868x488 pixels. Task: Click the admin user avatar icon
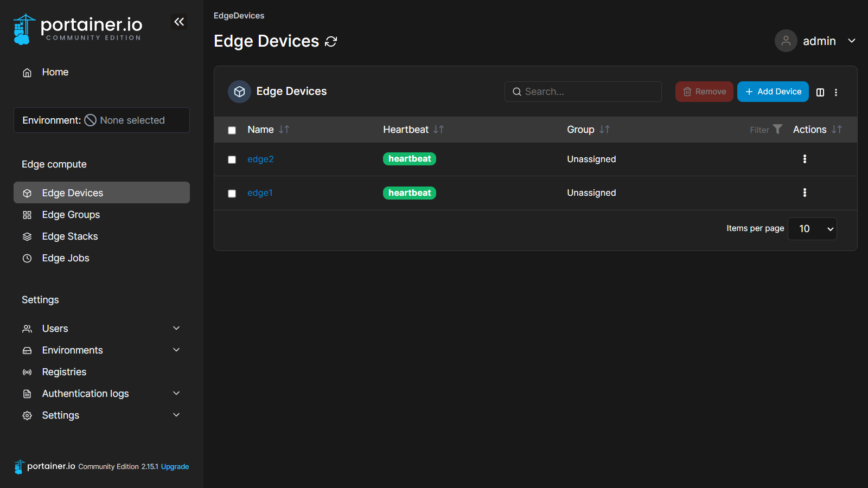[786, 41]
